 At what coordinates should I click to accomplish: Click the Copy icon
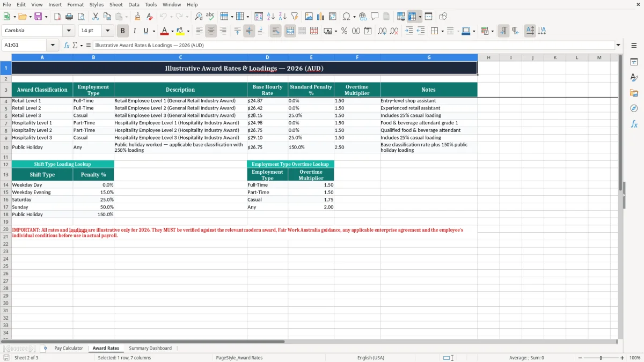pos(107,17)
